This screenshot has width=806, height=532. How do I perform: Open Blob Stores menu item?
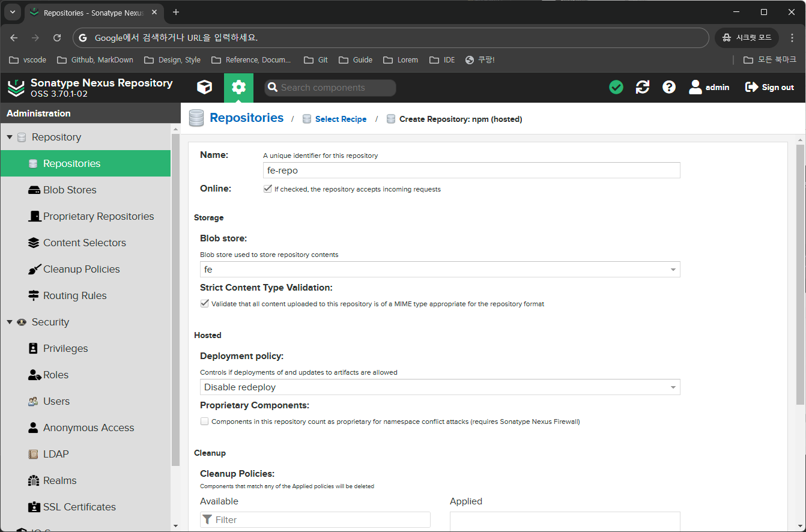click(x=85, y=190)
